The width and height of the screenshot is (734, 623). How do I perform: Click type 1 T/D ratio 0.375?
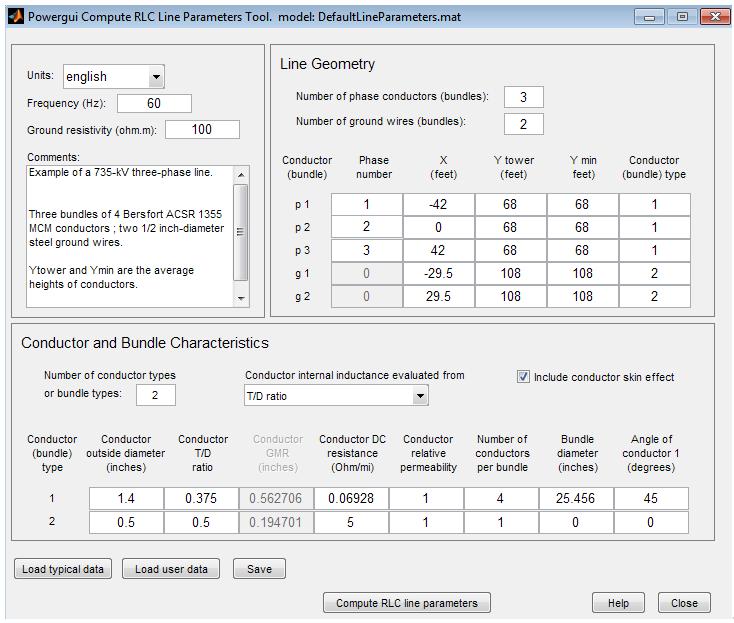tap(201, 498)
